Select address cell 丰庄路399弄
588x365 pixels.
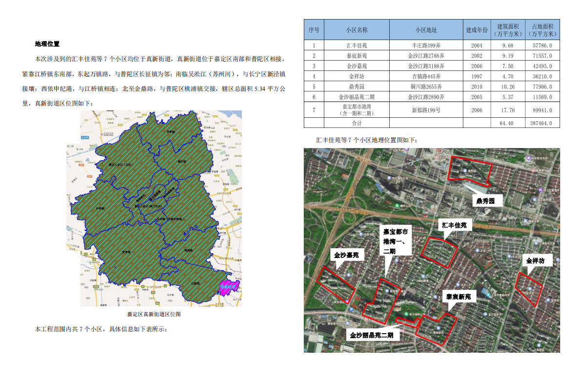coord(426,45)
